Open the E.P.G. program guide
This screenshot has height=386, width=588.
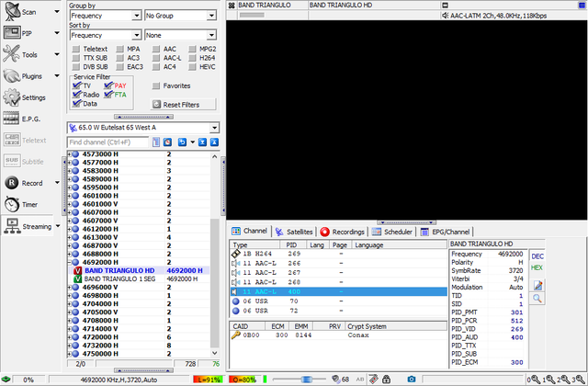11,119
